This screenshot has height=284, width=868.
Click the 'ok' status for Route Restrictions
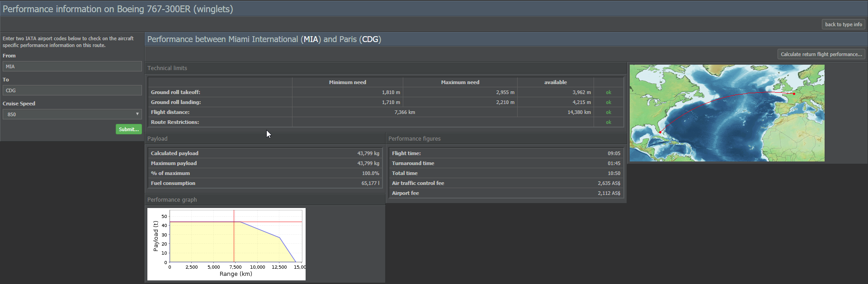point(609,122)
